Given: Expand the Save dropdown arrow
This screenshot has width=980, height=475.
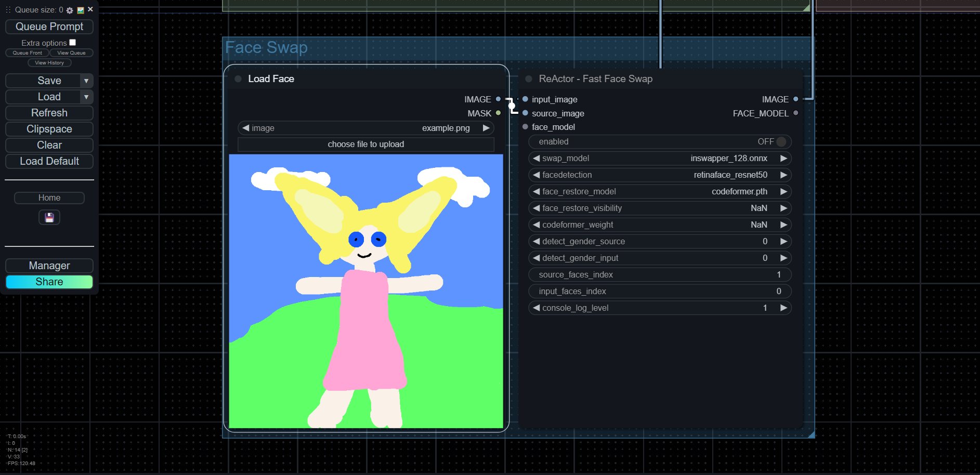Looking at the screenshot, I should pyautogui.click(x=86, y=81).
